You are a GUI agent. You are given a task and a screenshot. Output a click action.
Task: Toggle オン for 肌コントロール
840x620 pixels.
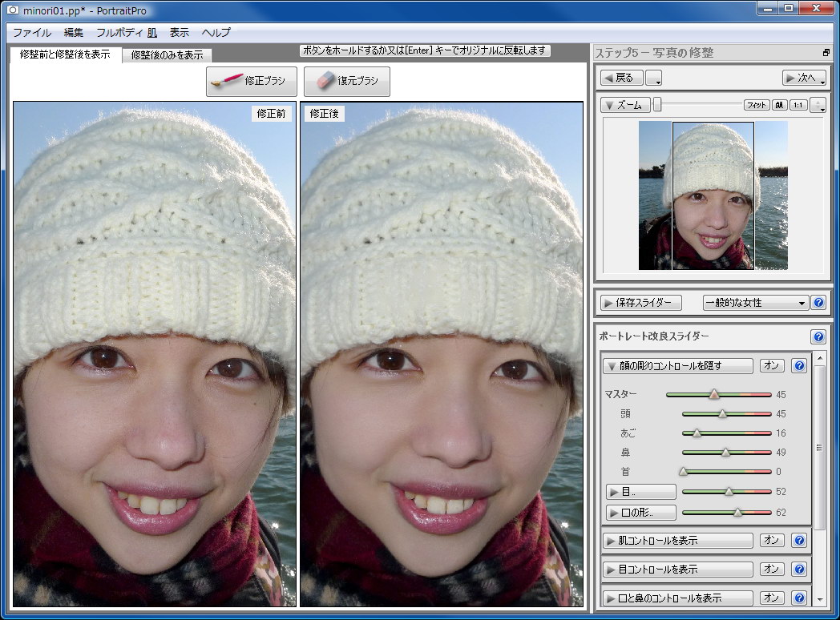(x=771, y=541)
